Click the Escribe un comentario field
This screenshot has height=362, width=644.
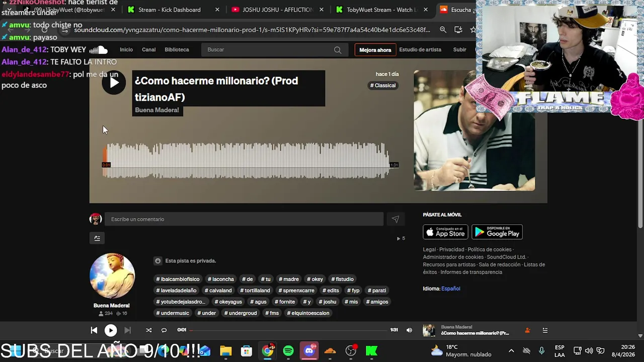244,219
